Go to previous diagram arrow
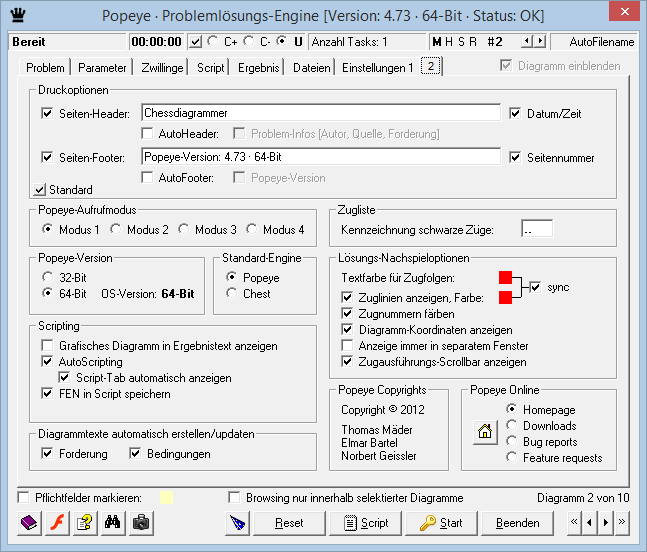Screen dimensions: 647x552 [589, 523]
